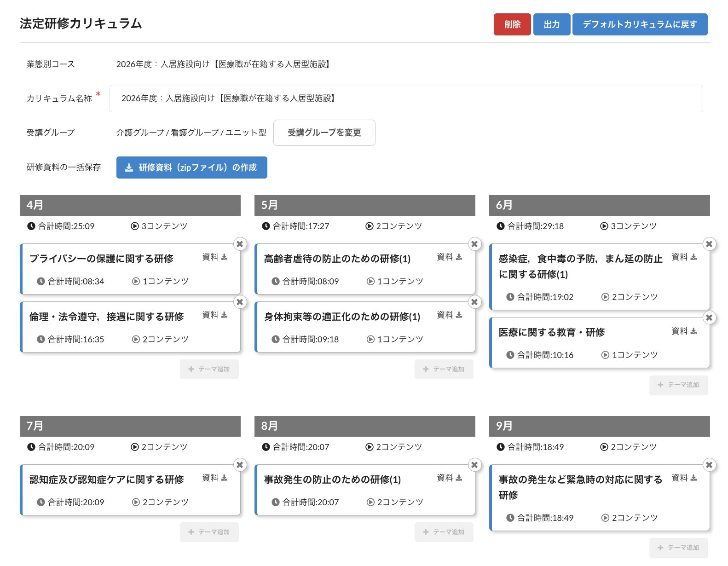Image resolution: width=728 pixels, height=566 pixels.
Task: Click 合計時間:17:27 under 5月
Action: click(x=295, y=226)
